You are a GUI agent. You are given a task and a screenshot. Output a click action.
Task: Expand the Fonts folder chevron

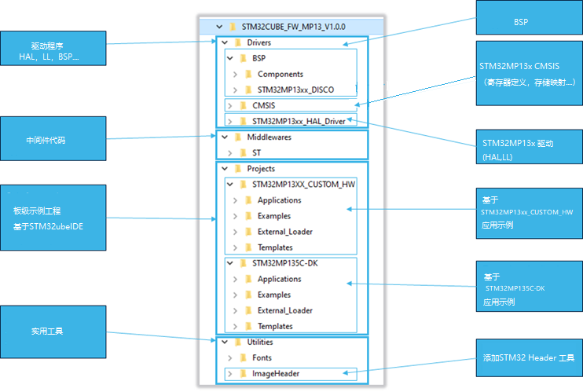coord(229,357)
